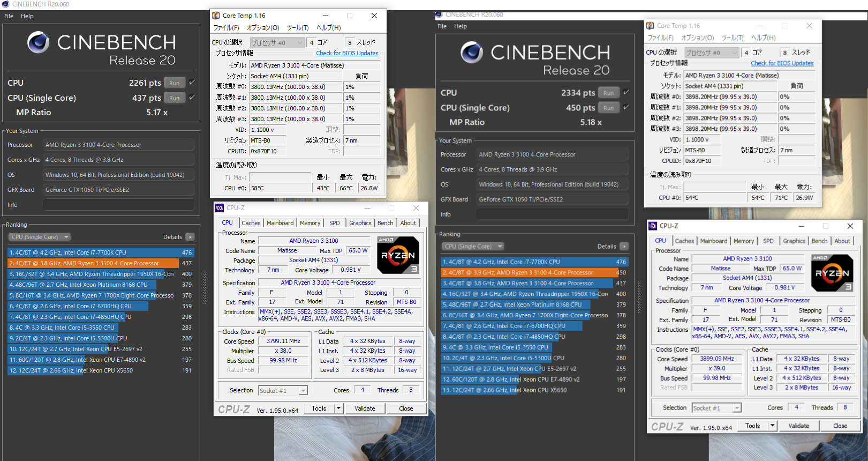Toggle the CPU test checkbox beside 2334 pts

(626, 92)
